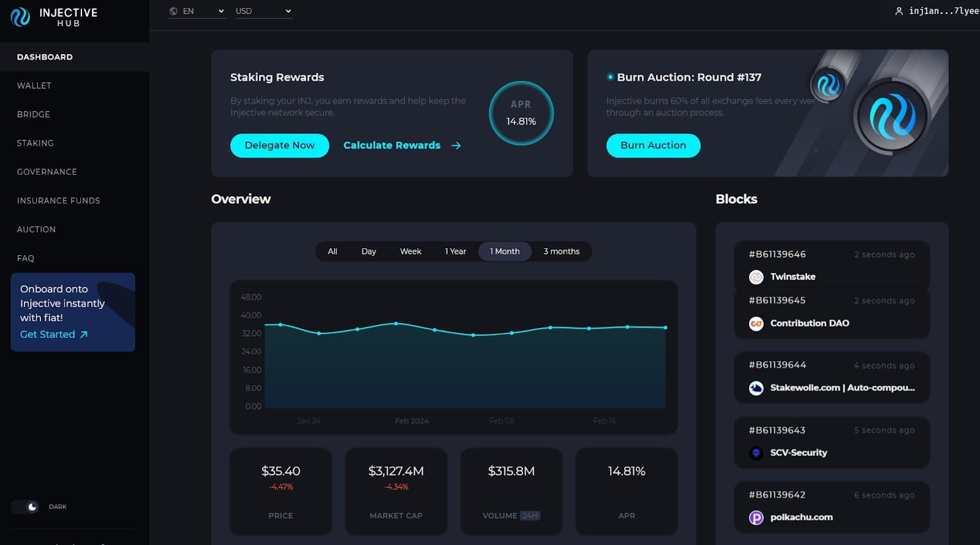Image resolution: width=980 pixels, height=545 pixels.
Task: Click the polkachu.com validator icon
Action: 756,517
